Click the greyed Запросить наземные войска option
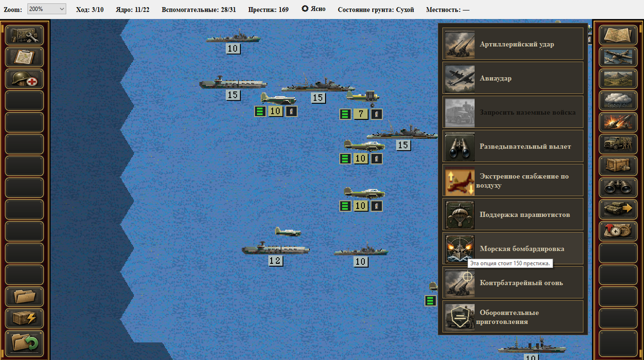This screenshot has width=644, height=360. pyautogui.click(x=513, y=112)
